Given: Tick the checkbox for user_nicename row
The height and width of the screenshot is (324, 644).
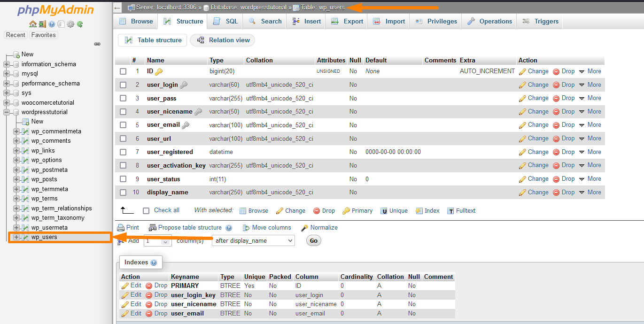Looking at the screenshot, I should 123,112.
